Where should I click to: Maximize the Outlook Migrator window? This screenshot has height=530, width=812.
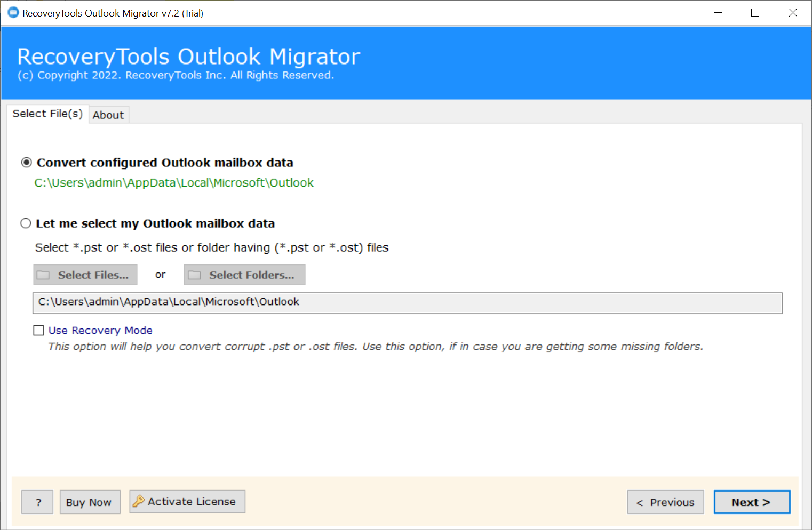point(755,12)
